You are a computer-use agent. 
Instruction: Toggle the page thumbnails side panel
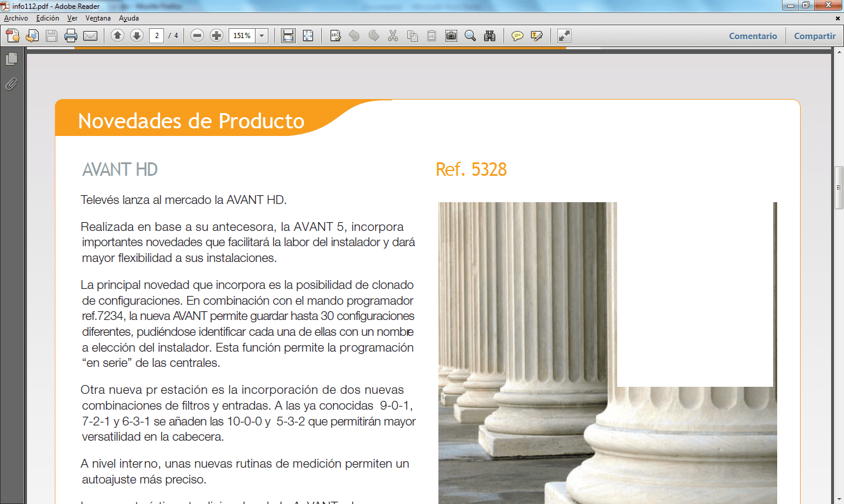point(11,59)
